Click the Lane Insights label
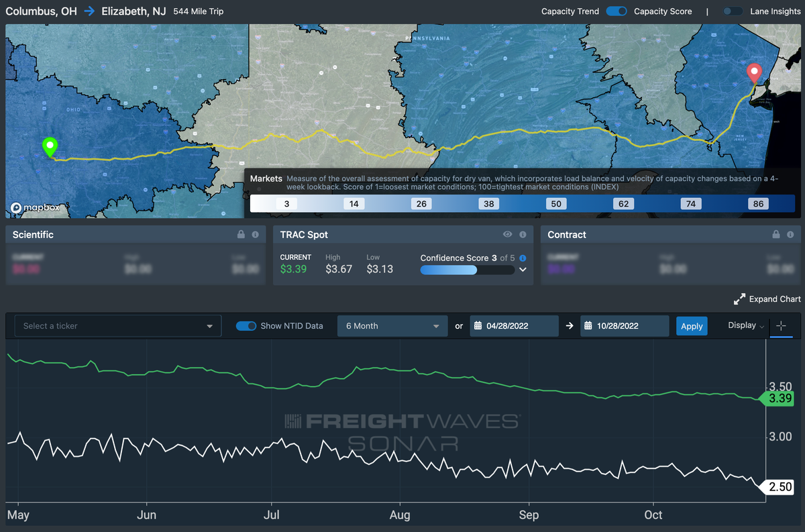The image size is (805, 532). (x=774, y=11)
